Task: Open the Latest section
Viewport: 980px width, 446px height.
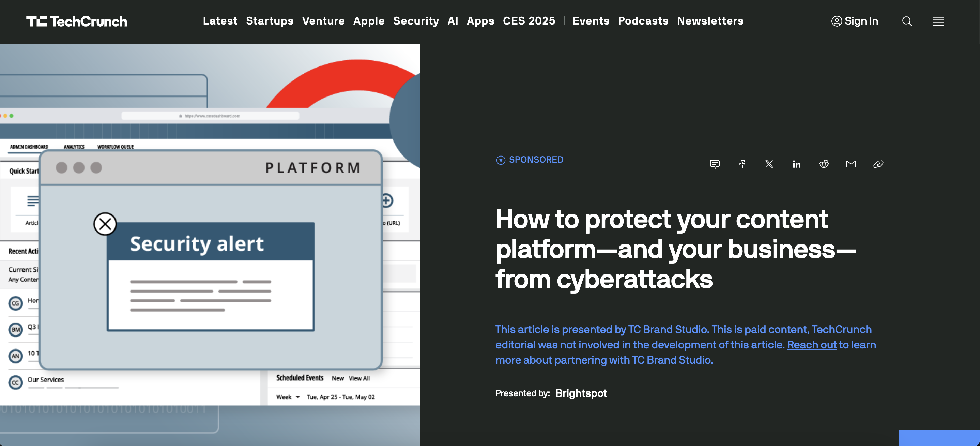Action: [x=220, y=21]
